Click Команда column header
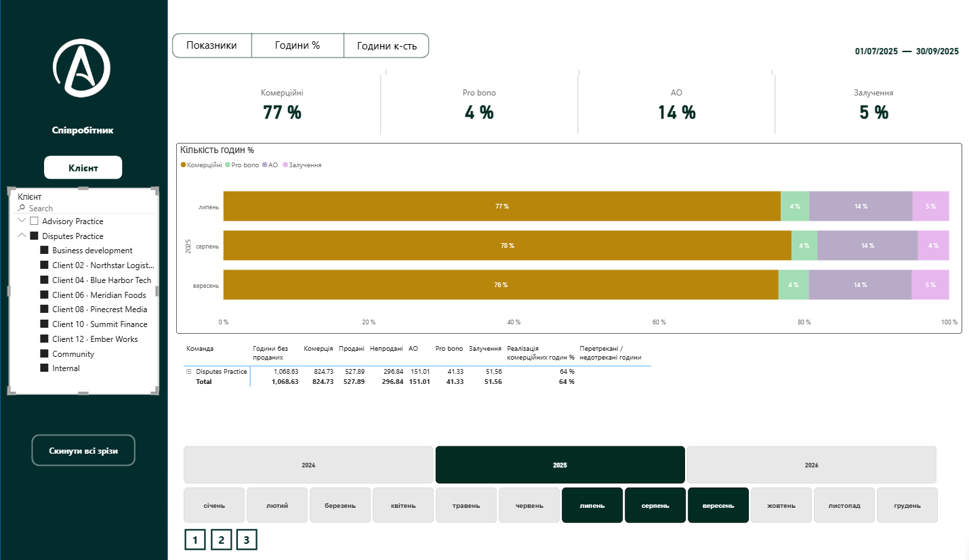 point(200,349)
